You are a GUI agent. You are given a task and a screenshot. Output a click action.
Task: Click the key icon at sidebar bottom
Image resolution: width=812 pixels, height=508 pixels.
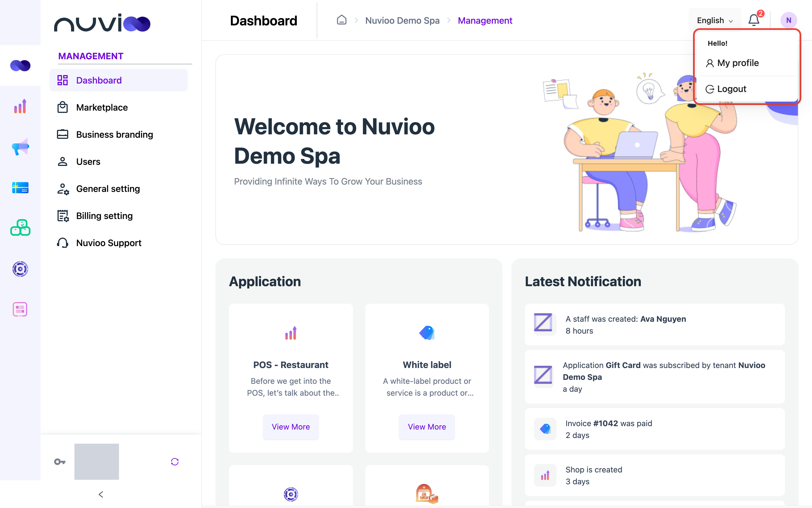click(60, 462)
